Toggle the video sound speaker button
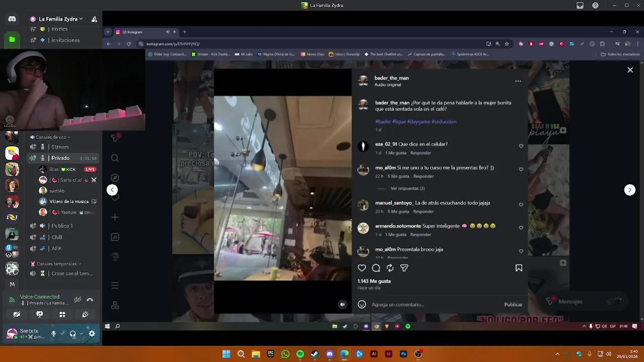 pos(342,304)
